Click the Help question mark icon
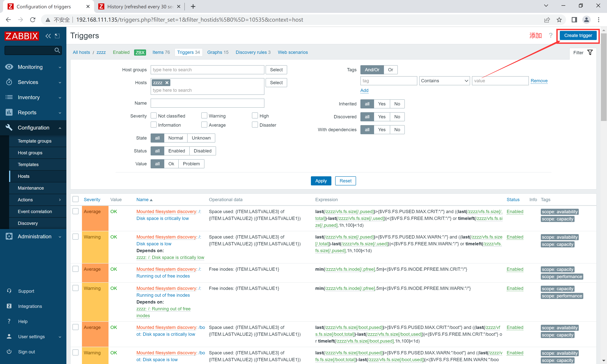This screenshot has width=607, height=364. click(x=551, y=35)
